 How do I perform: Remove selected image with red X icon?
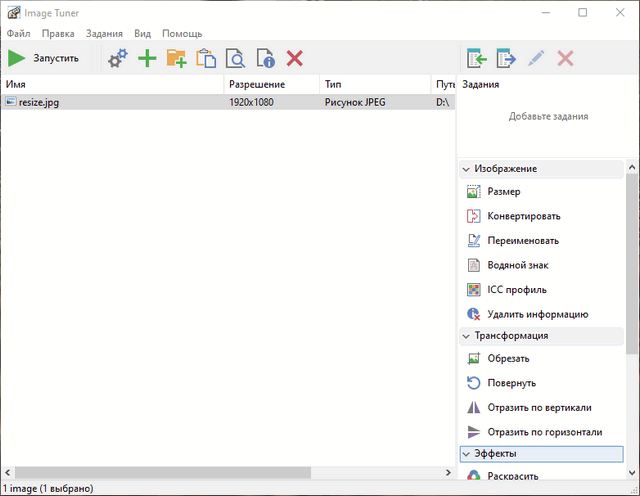[x=294, y=59]
